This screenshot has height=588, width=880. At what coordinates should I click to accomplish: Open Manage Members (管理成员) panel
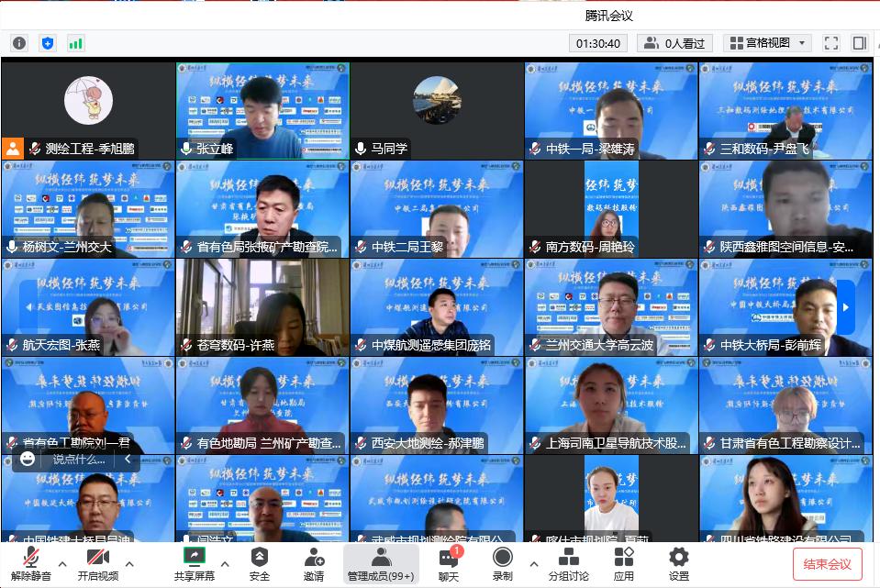click(x=380, y=563)
